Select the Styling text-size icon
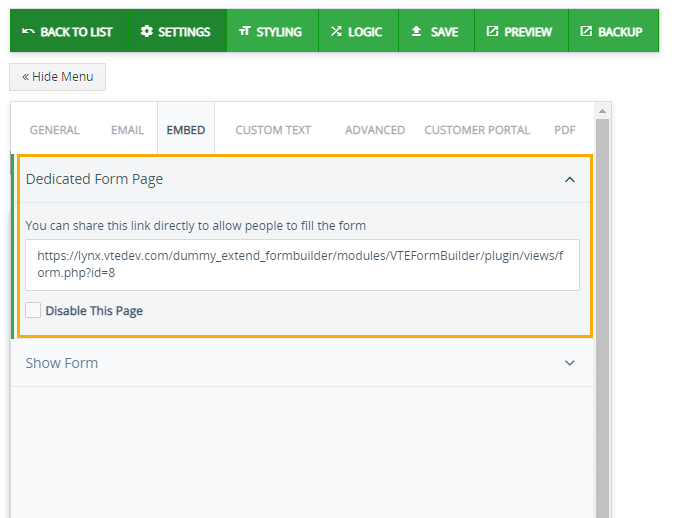This screenshot has height=518, width=676. pyautogui.click(x=244, y=31)
